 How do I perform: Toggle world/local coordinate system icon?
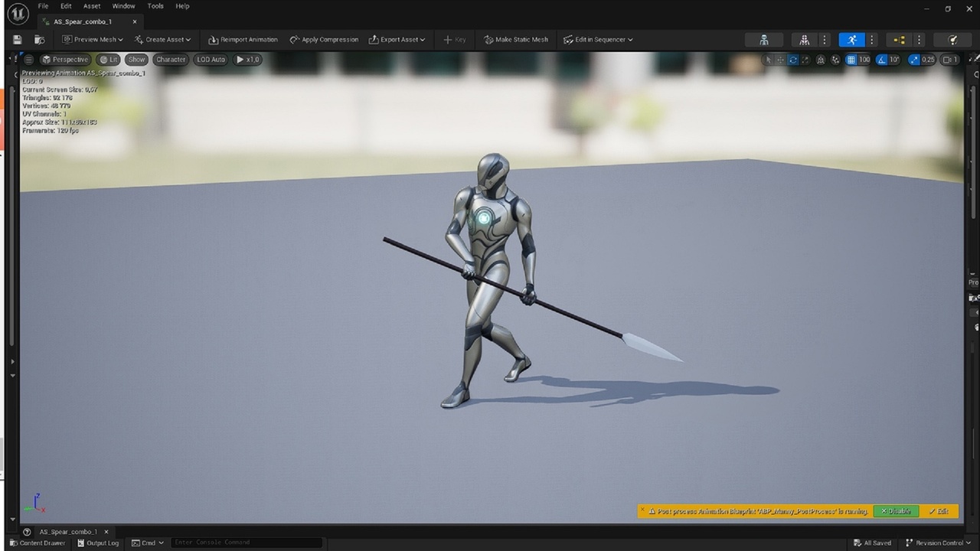821,60
